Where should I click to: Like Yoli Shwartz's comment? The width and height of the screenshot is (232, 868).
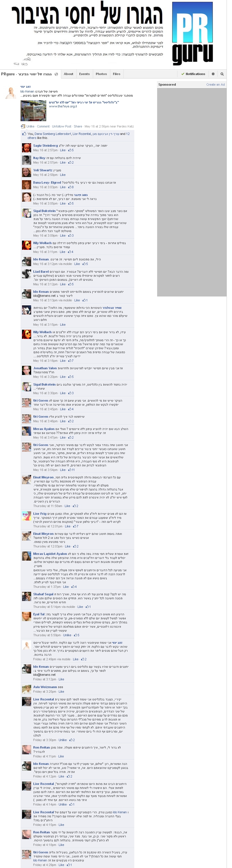(x=63, y=175)
